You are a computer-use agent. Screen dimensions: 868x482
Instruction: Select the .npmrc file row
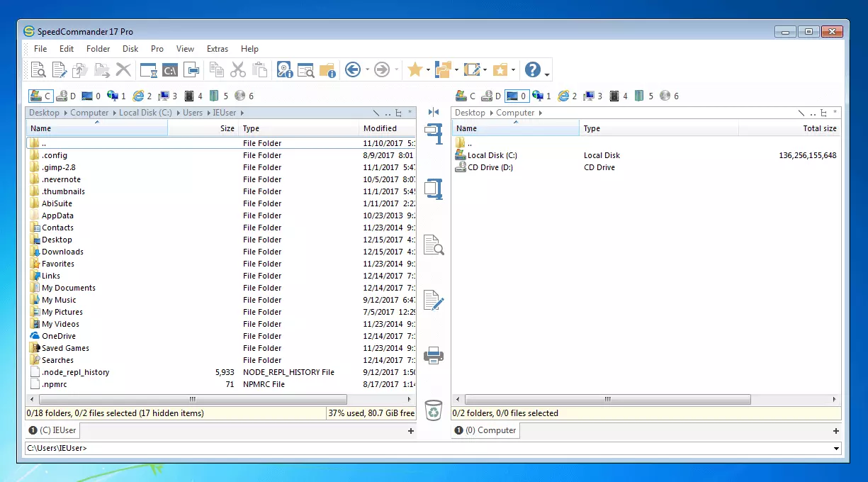click(221, 384)
